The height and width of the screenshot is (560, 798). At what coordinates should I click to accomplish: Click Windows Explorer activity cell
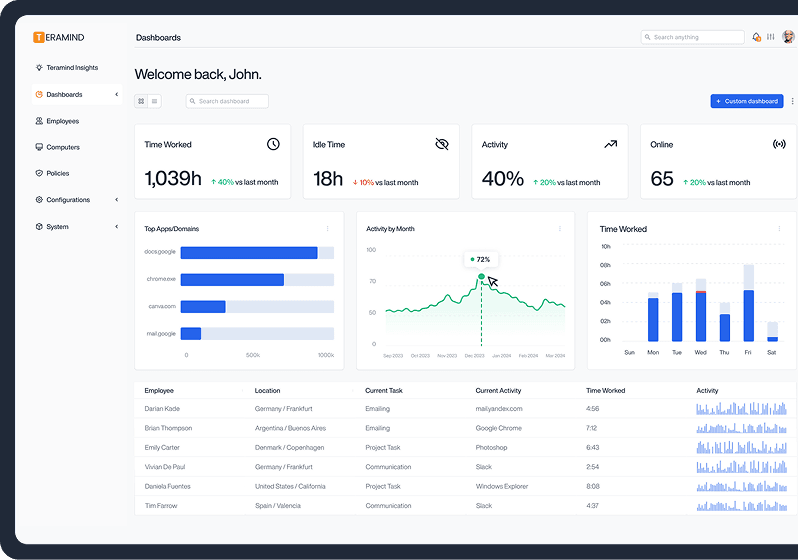coord(502,486)
